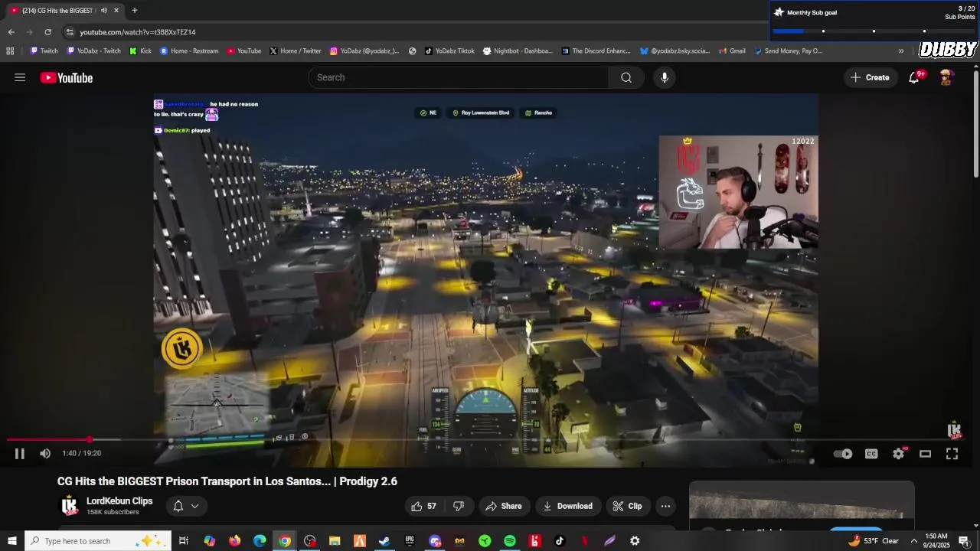Click the Share button
Image resolution: width=980 pixels, height=551 pixels.
pyautogui.click(x=504, y=506)
